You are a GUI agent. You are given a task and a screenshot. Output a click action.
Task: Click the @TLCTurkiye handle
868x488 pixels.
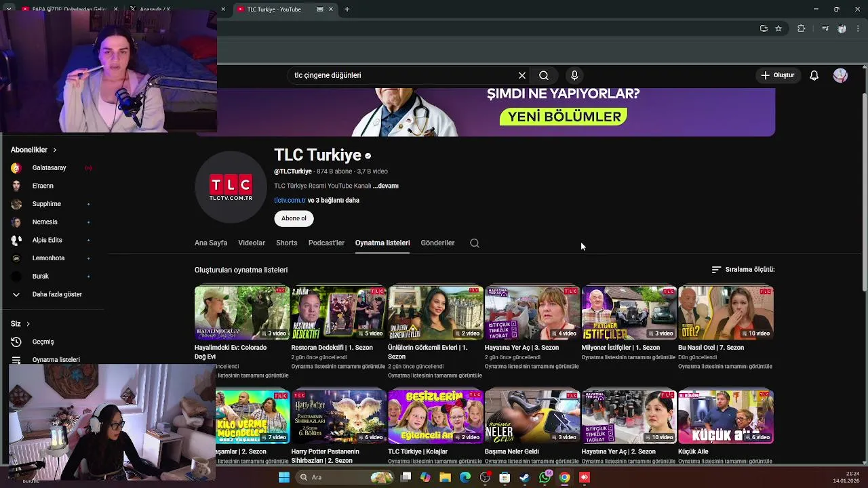point(293,171)
